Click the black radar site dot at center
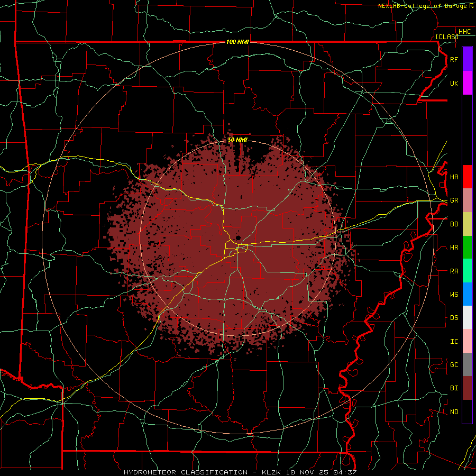The width and height of the screenshot is (476, 476). (238, 237)
